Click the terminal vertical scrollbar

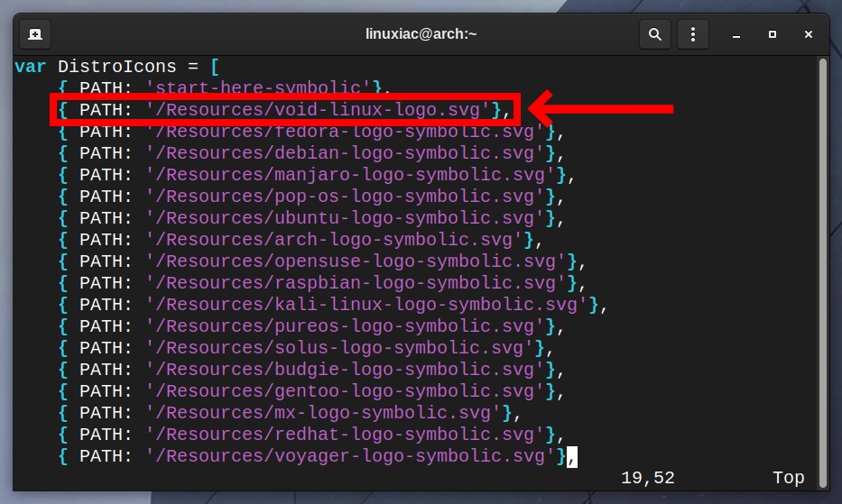point(823,273)
